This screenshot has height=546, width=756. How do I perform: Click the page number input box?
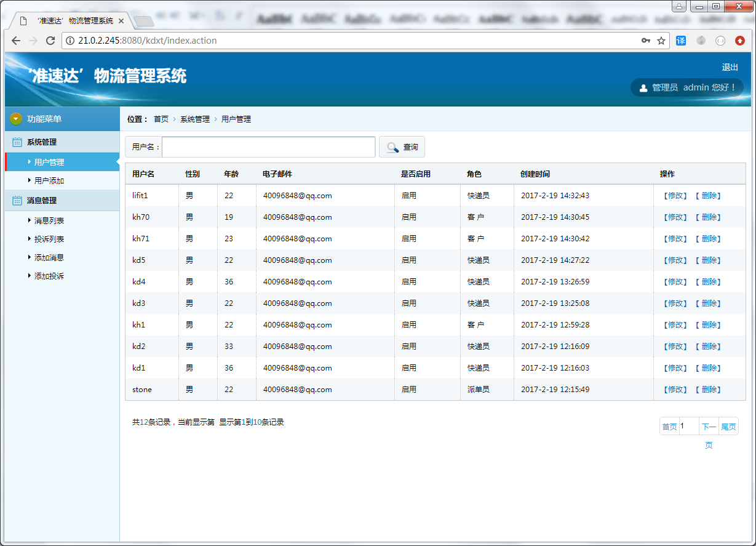point(688,426)
